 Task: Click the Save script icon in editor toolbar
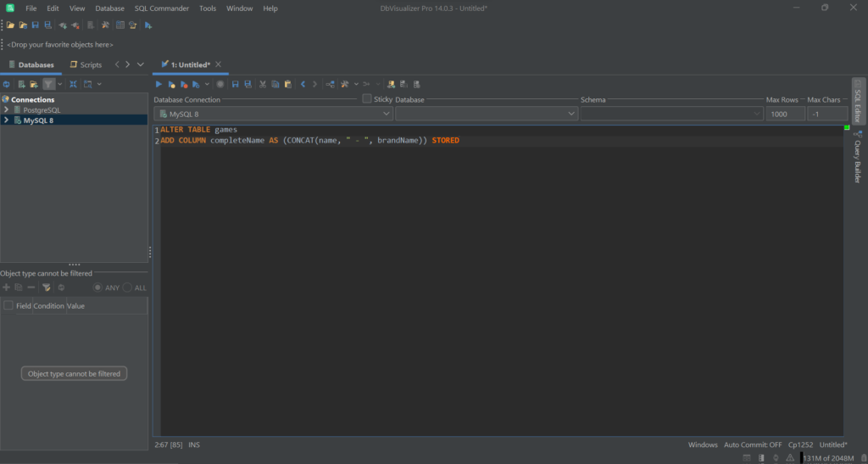236,84
